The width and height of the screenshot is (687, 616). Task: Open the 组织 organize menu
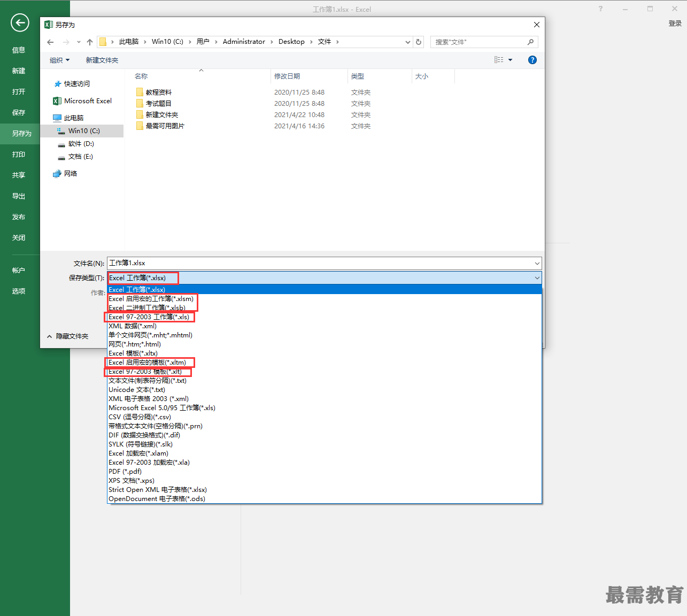pyautogui.click(x=59, y=60)
